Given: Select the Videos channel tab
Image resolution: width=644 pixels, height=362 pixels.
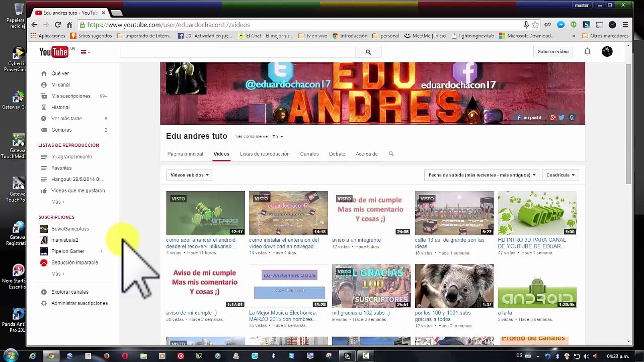Looking at the screenshot, I should [x=221, y=154].
